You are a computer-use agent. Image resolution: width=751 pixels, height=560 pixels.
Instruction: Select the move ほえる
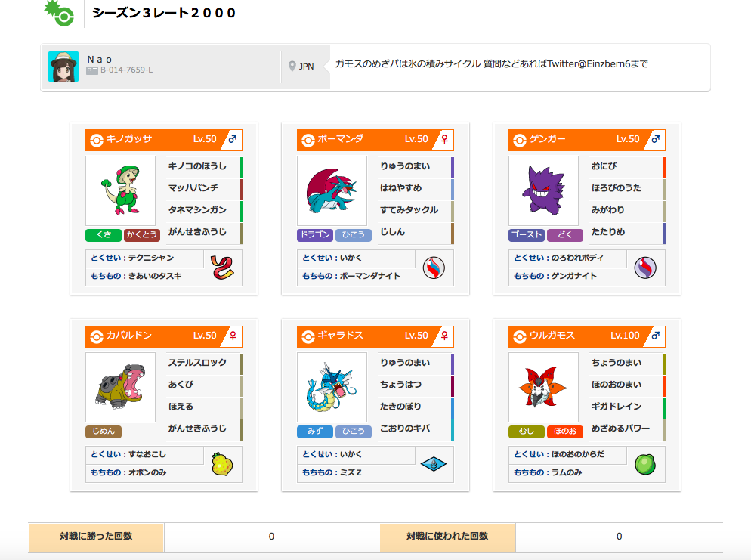point(204,407)
